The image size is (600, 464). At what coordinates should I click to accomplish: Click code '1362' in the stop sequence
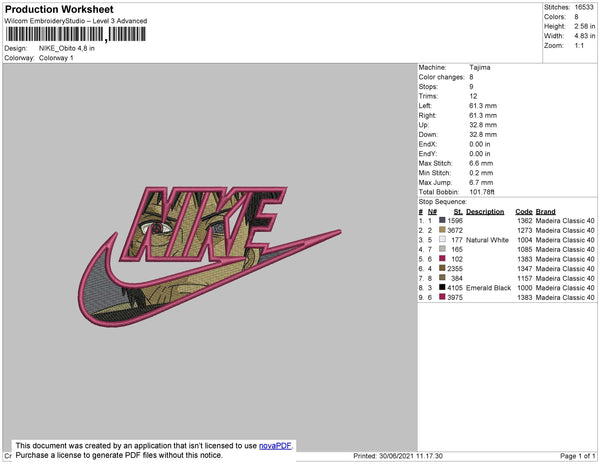pyautogui.click(x=525, y=221)
